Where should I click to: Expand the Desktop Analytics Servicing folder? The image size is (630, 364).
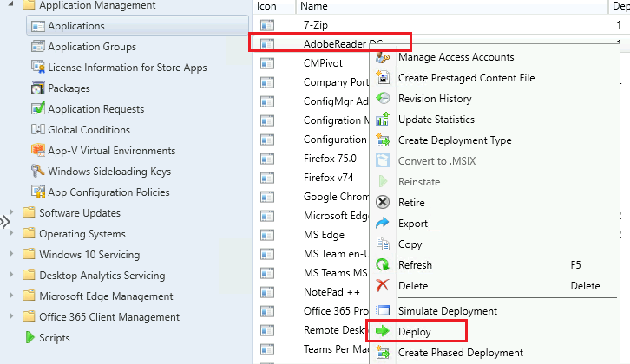[11, 275]
